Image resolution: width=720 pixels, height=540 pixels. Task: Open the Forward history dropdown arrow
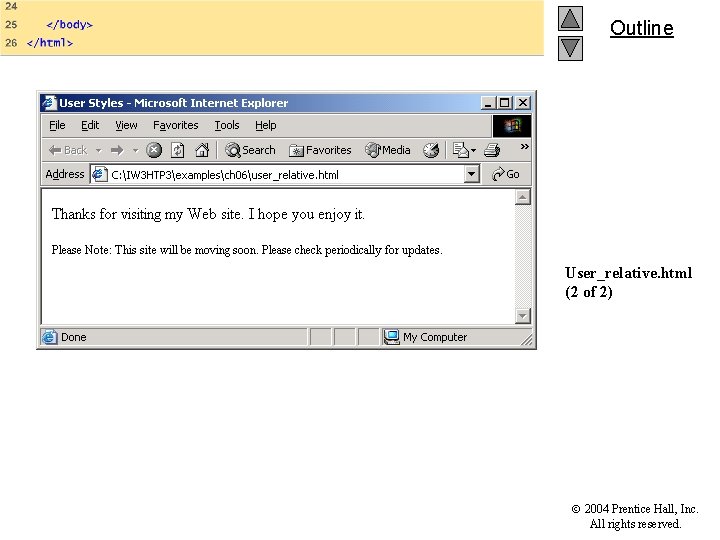pos(135,150)
